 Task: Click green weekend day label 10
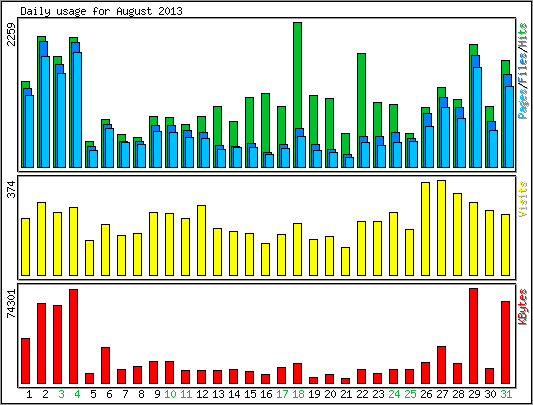pyautogui.click(x=170, y=394)
